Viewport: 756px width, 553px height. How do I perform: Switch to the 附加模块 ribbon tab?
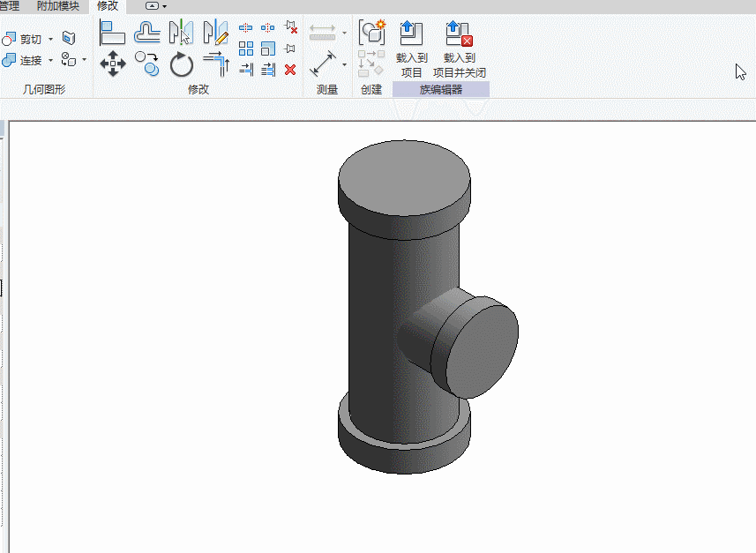pos(57,6)
